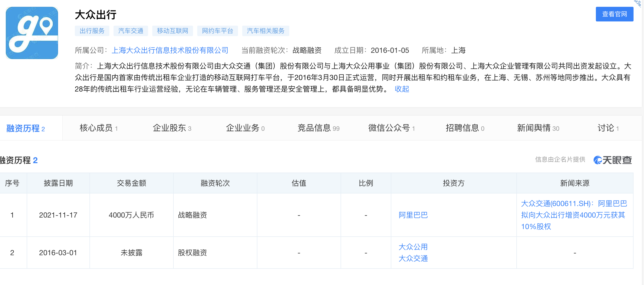
Task: Open 上海大众出行信息技术股份有限公司 company link
Action: click(170, 50)
